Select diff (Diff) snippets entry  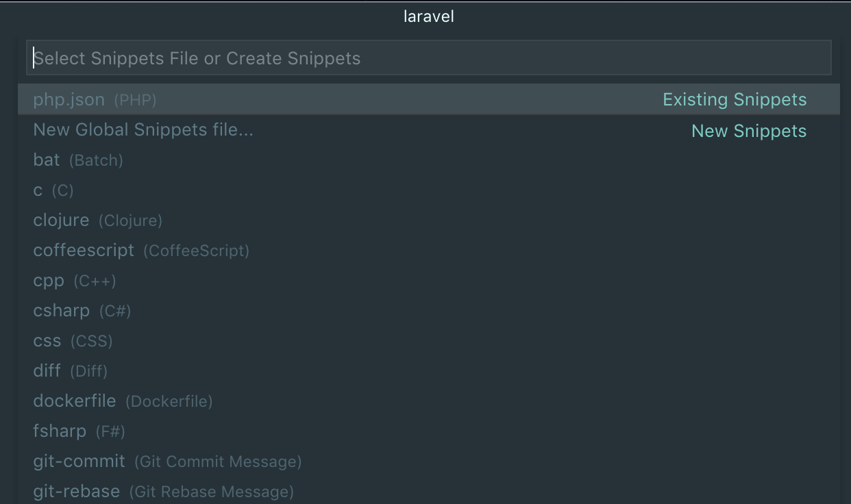tap(71, 371)
